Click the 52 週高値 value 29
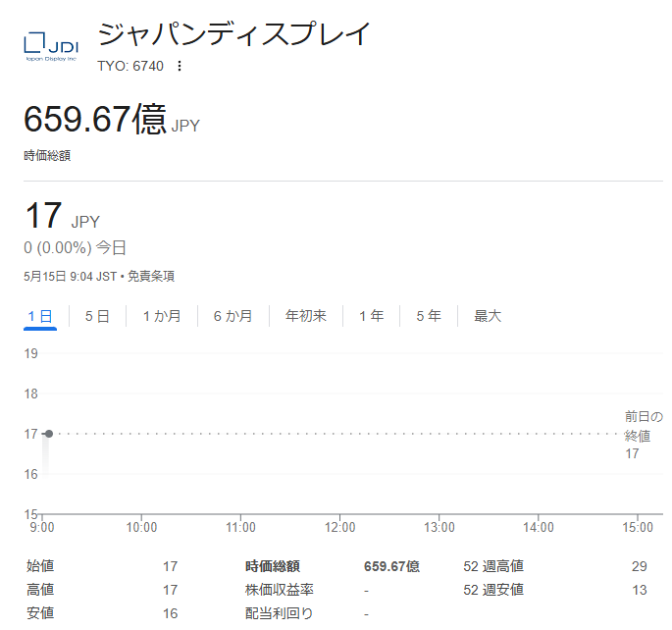The height and width of the screenshot is (630, 672). [639, 566]
